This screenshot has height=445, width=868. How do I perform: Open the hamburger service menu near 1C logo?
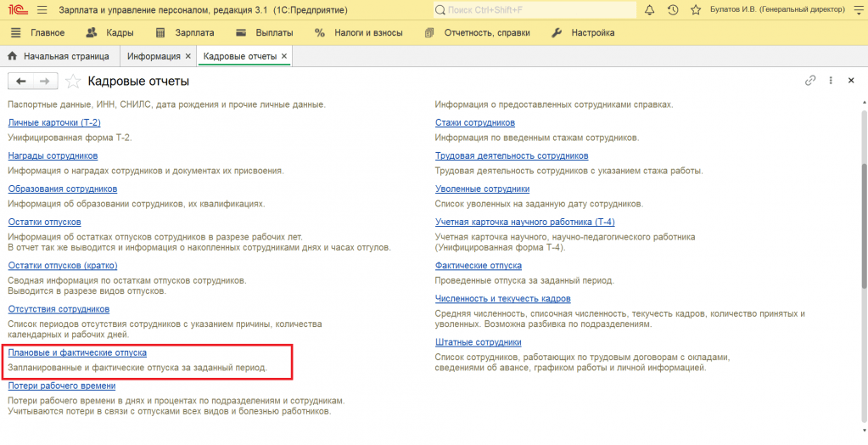coord(42,9)
